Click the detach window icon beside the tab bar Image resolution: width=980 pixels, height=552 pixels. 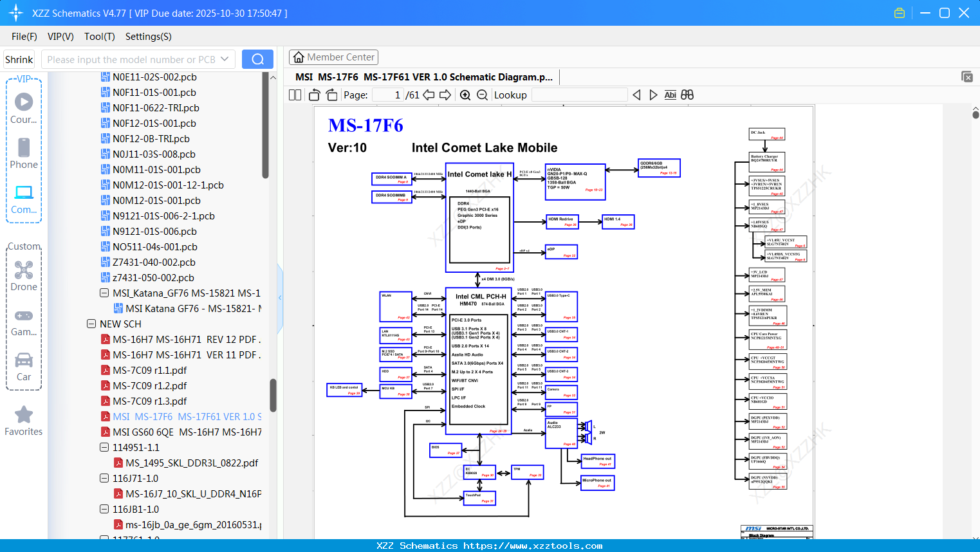967,77
